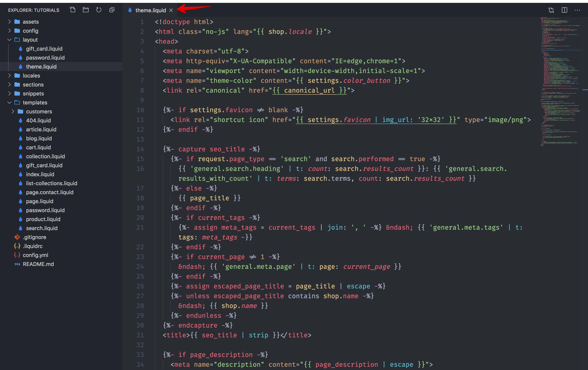Open blog.liquid template

61,138
